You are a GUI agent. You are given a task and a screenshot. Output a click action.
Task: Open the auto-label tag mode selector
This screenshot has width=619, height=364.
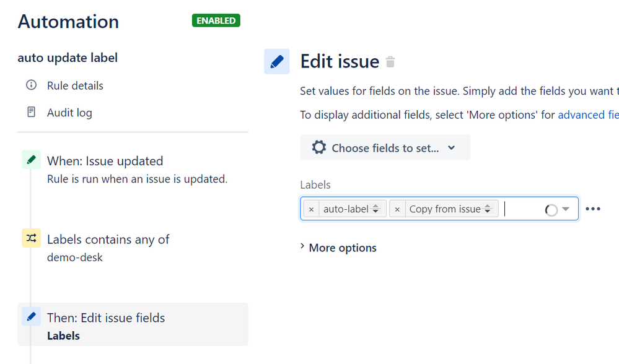376,209
